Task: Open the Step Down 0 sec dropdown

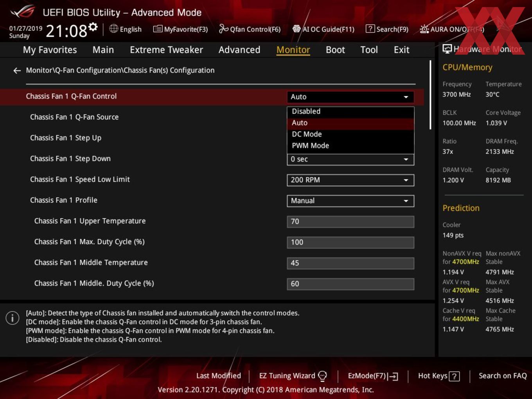Action: (x=350, y=159)
